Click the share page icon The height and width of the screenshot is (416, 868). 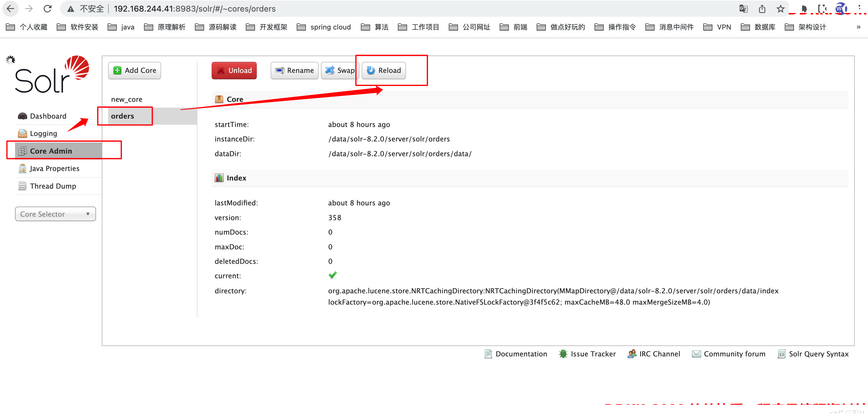point(762,9)
